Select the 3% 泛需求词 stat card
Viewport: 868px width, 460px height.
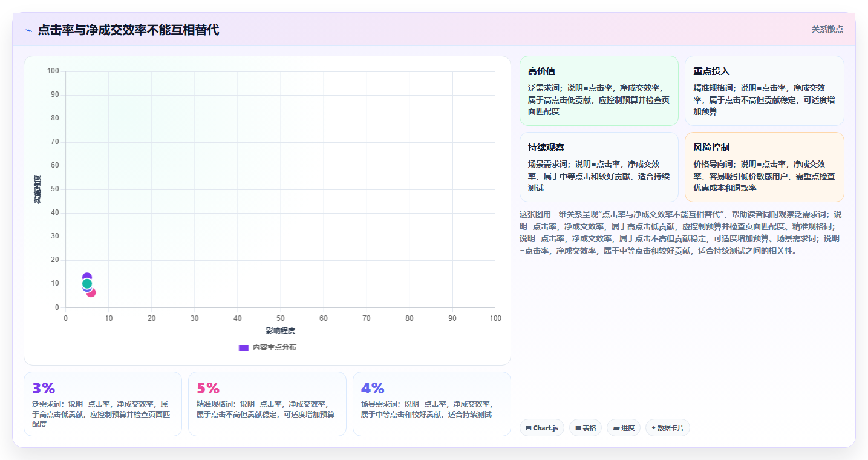click(x=103, y=404)
